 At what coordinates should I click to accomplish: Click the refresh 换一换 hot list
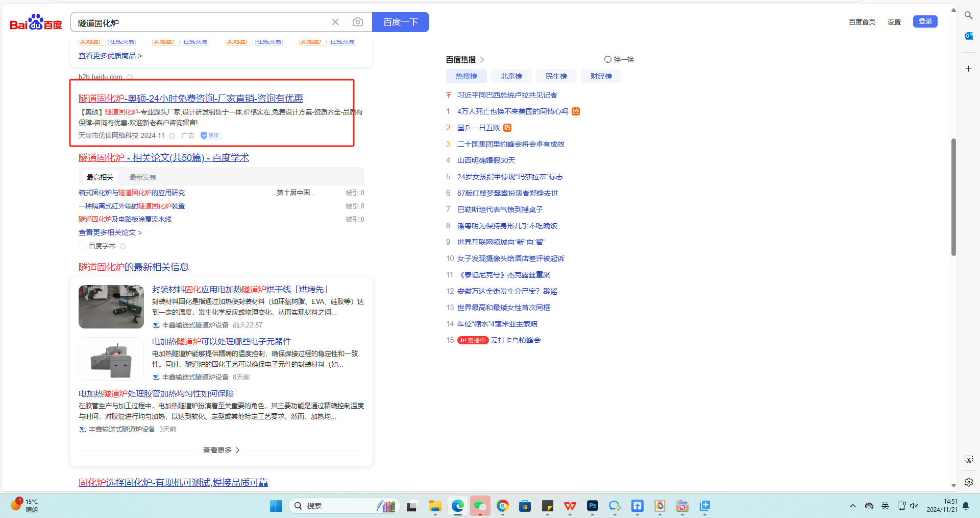[x=619, y=60]
